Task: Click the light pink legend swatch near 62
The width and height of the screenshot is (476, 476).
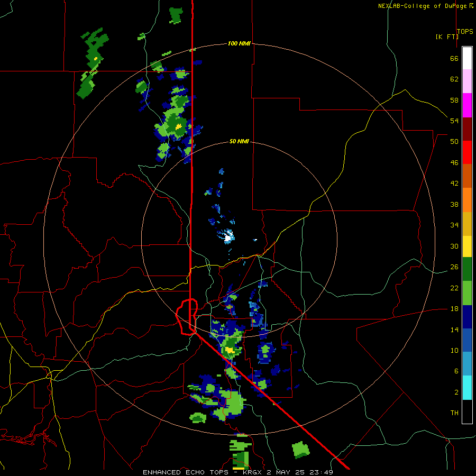Action: pyautogui.click(x=467, y=81)
